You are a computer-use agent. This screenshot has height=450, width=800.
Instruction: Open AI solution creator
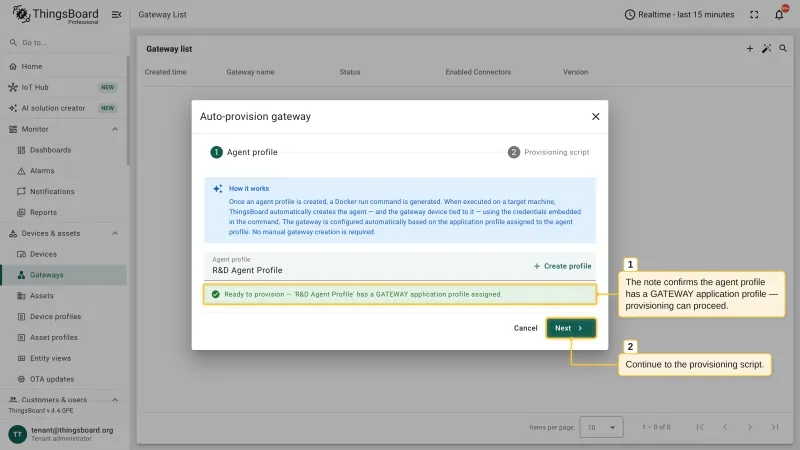pyautogui.click(x=64, y=108)
